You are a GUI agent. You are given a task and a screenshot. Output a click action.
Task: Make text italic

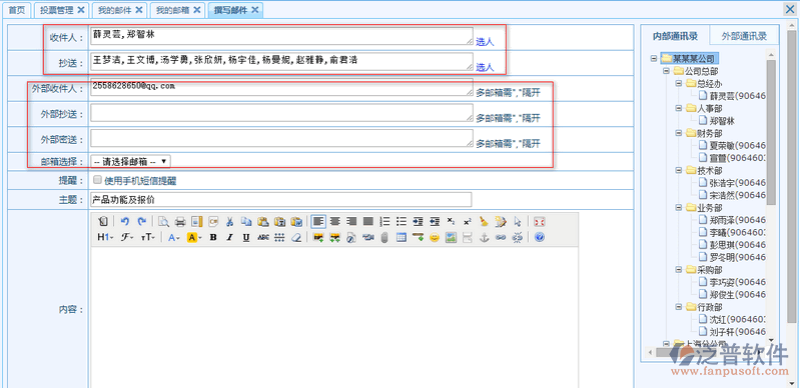(x=230, y=237)
